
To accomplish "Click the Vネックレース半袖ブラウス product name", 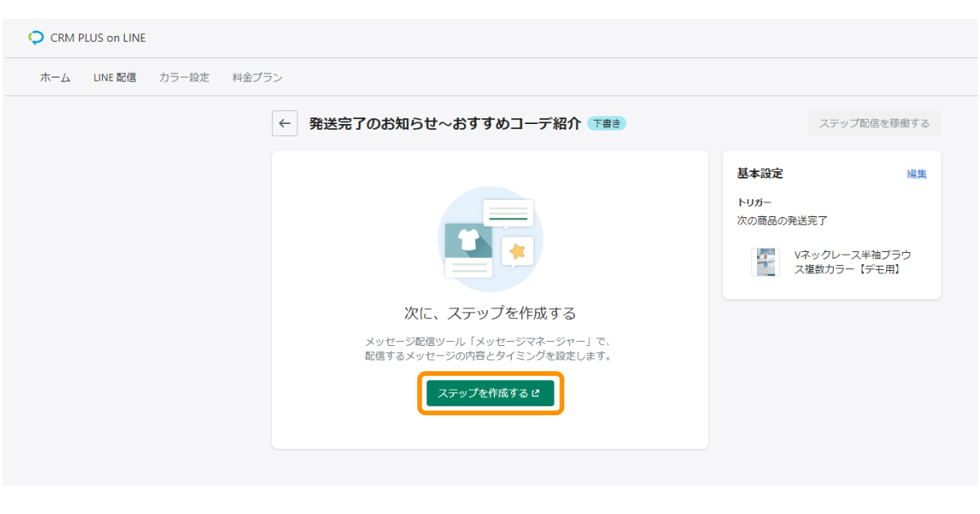I will (852, 262).
